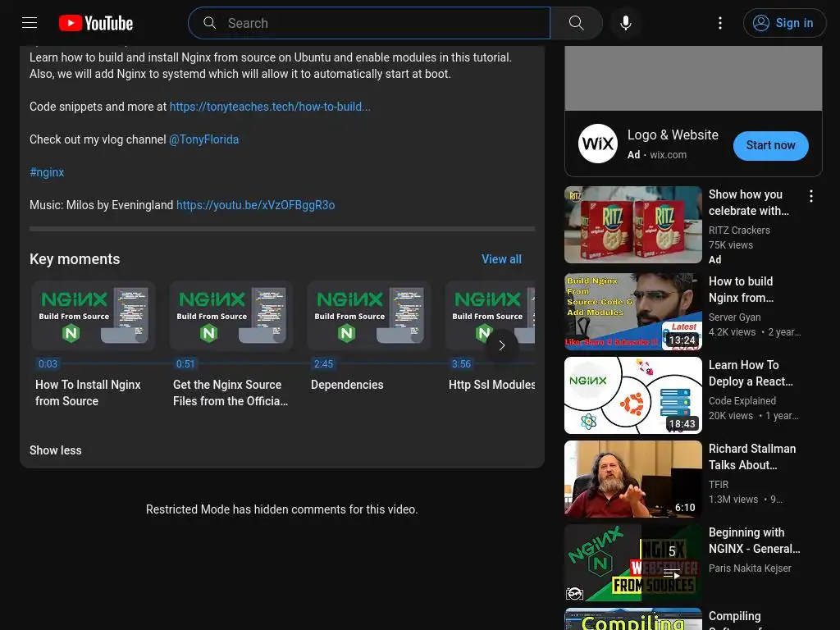
Task: Click View all key moments
Action: pyautogui.click(x=501, y=259)
